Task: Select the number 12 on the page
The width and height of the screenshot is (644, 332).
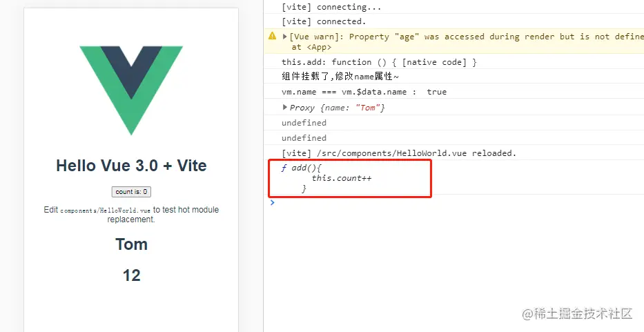Action: [x=131, y=275]
